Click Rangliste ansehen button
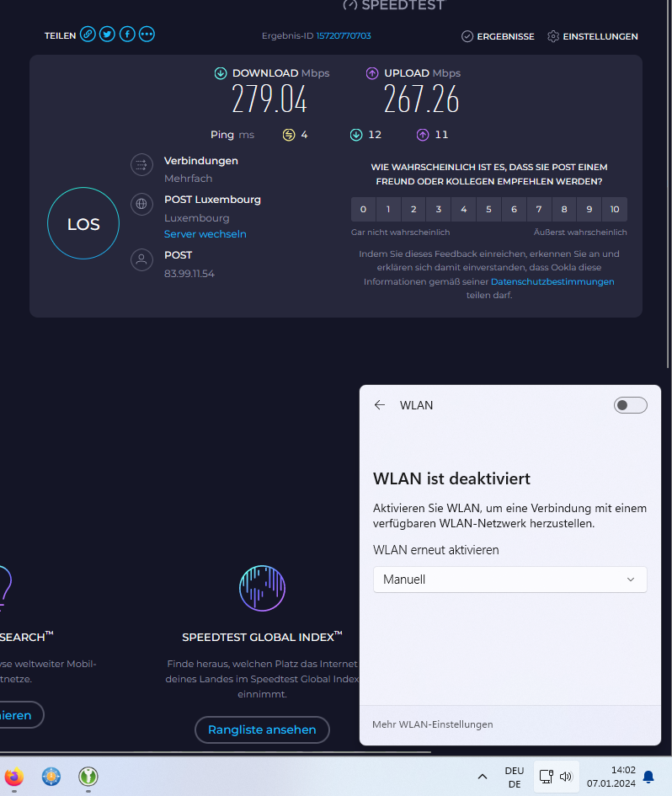This screenshot has height=796, width=672. (x=263, y=729)
